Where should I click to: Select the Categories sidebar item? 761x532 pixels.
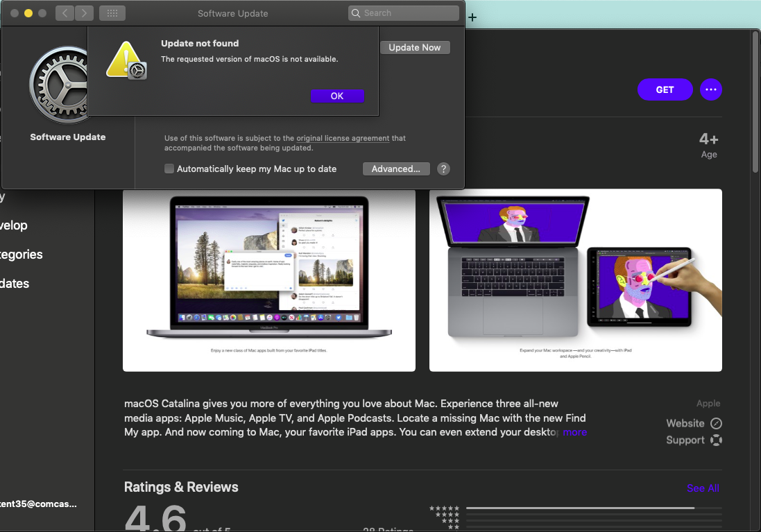(x=21, y=255)
